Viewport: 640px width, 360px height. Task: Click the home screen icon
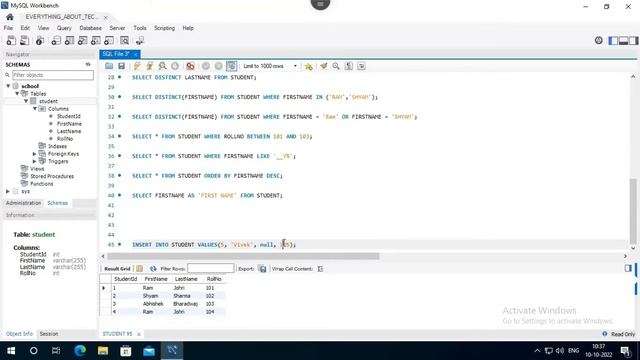(x=10, y=17)
